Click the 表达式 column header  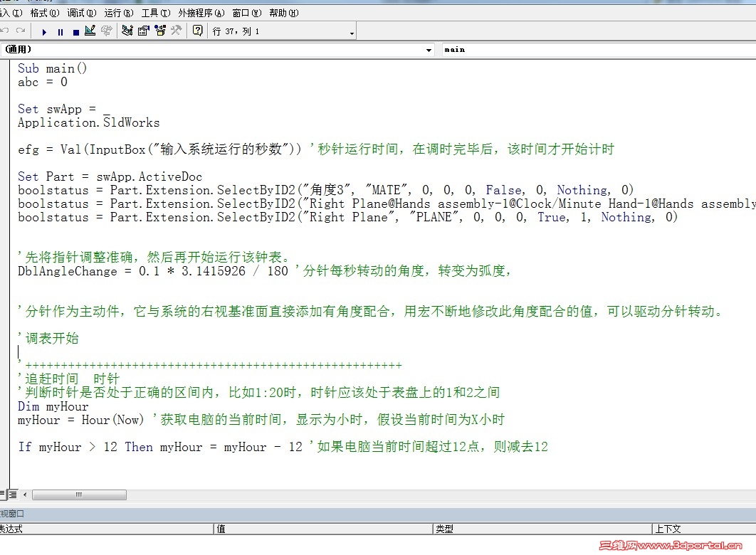[x=106, y=529]
